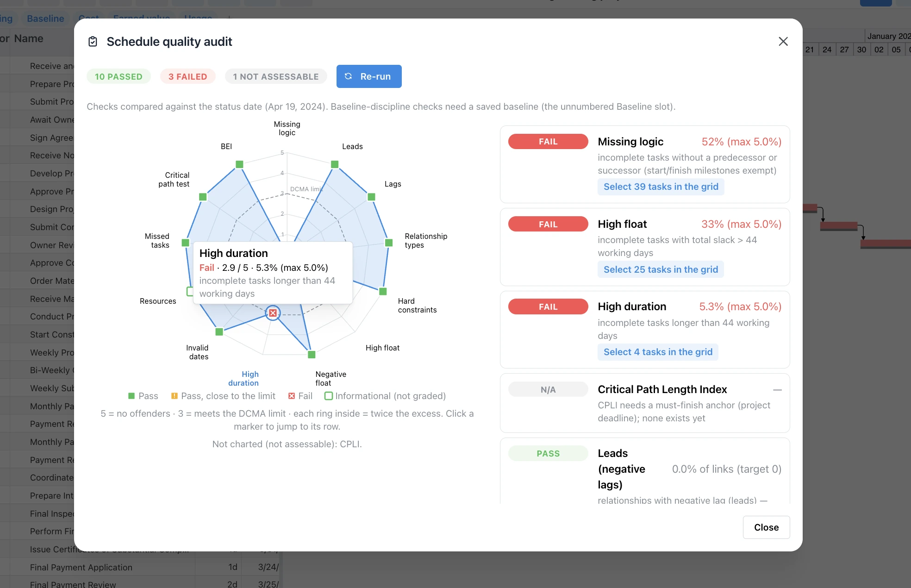Click the Relationship types radar marker

[x=389, y=243]
